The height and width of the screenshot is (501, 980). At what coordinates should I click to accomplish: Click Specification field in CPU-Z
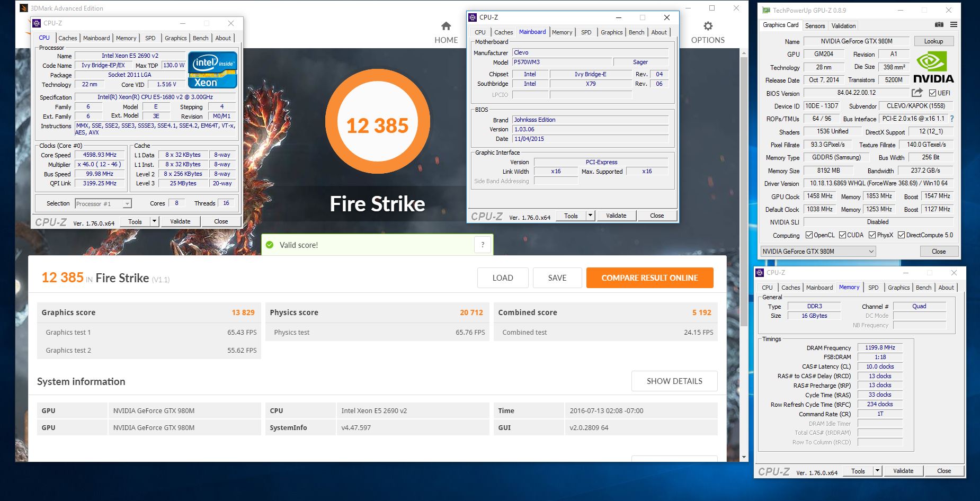click(155, 97)
